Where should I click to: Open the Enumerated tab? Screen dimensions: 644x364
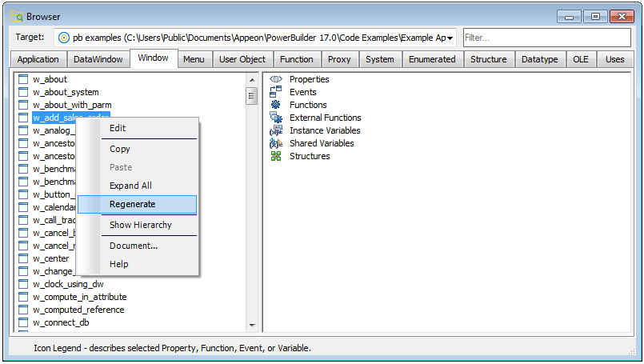[432, 59]
